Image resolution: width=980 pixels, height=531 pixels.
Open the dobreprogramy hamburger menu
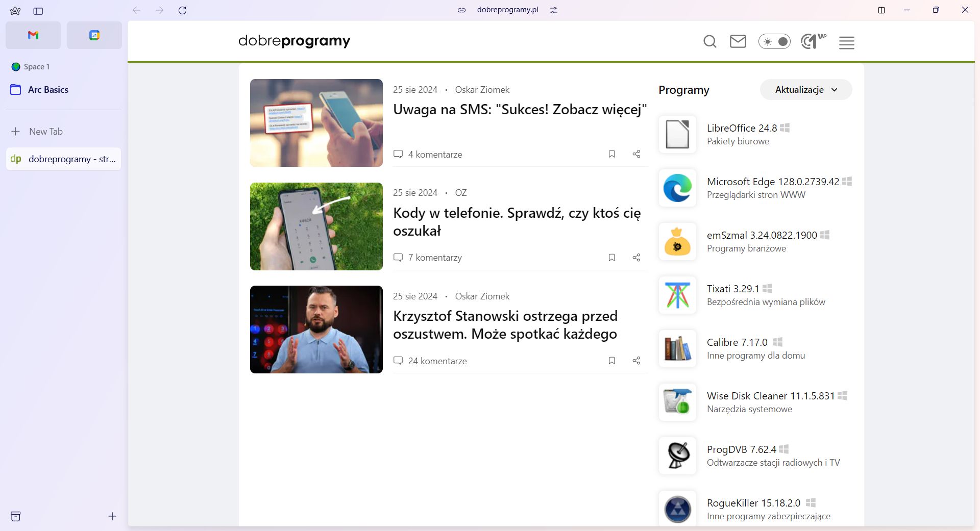846,43
